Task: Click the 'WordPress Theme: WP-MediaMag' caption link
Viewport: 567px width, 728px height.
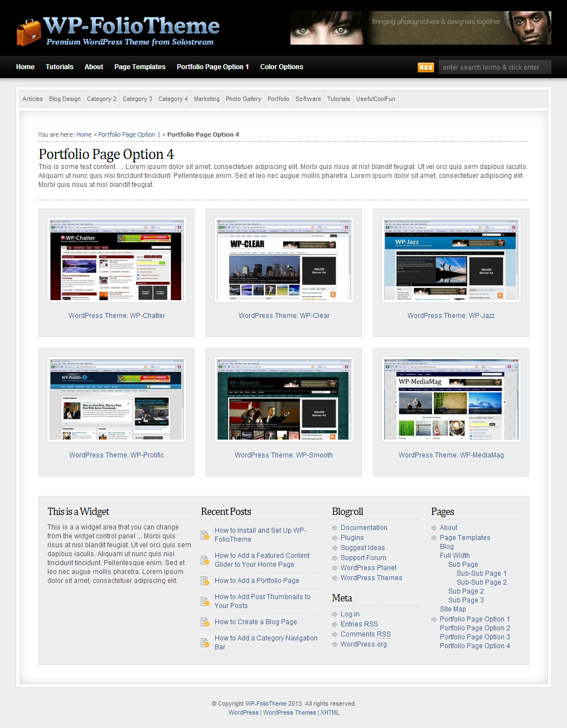Action: pos(451,455)
